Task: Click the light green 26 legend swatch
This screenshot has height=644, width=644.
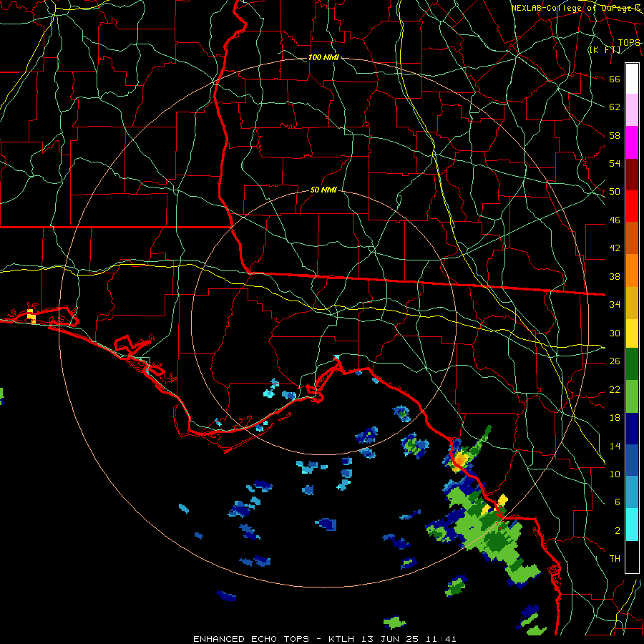Action: point(632,396)
